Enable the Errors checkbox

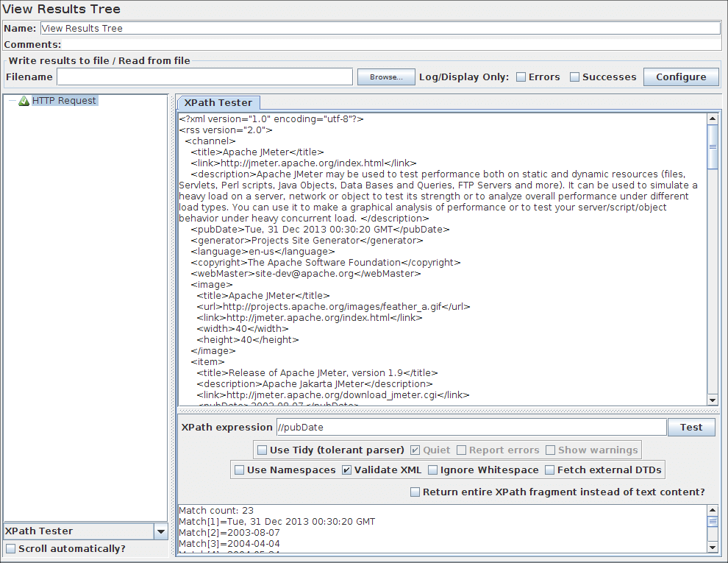click(x=521, y=77)
